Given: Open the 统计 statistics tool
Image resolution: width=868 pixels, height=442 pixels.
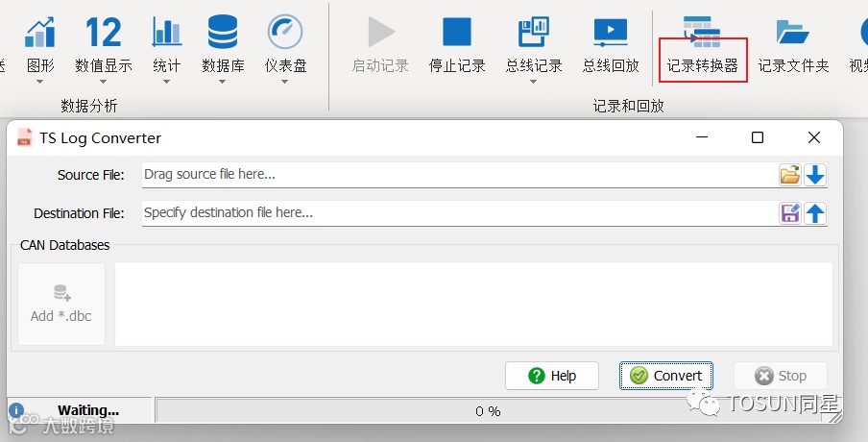Looking at the screenshot, I should (x=167, y=44).
